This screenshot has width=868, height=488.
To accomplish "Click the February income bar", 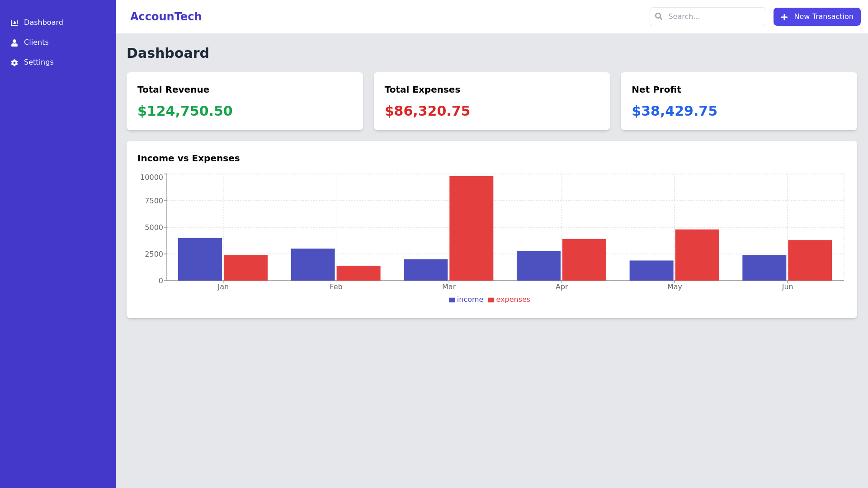I will click(x=313, y=264).
